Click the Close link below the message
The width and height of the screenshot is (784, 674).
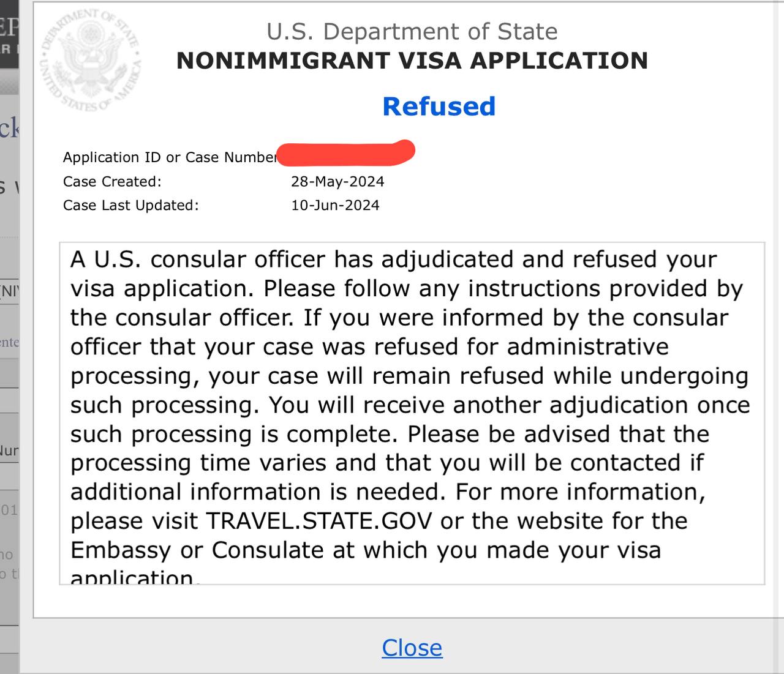click(412, 648)
